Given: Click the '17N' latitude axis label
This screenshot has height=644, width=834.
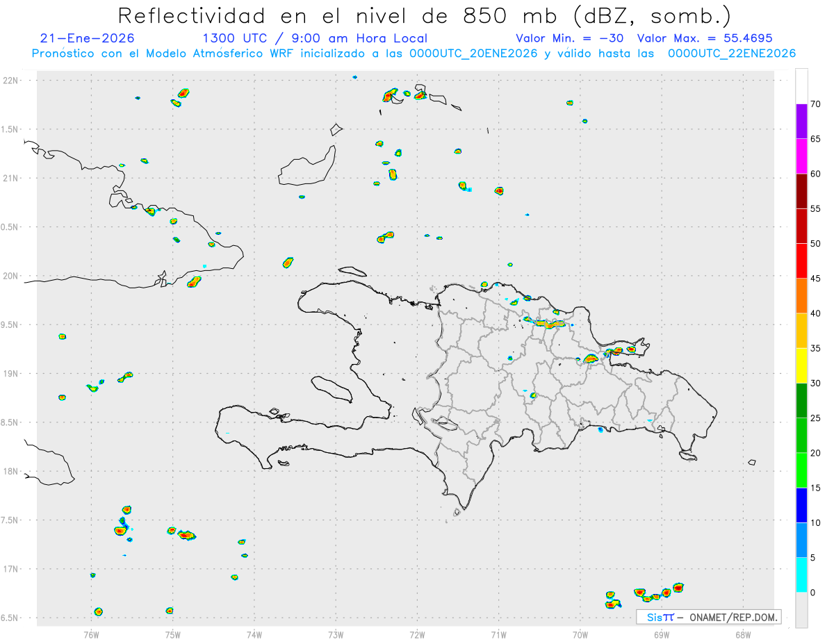Looking at the screenshot, I should pos(12,569).
